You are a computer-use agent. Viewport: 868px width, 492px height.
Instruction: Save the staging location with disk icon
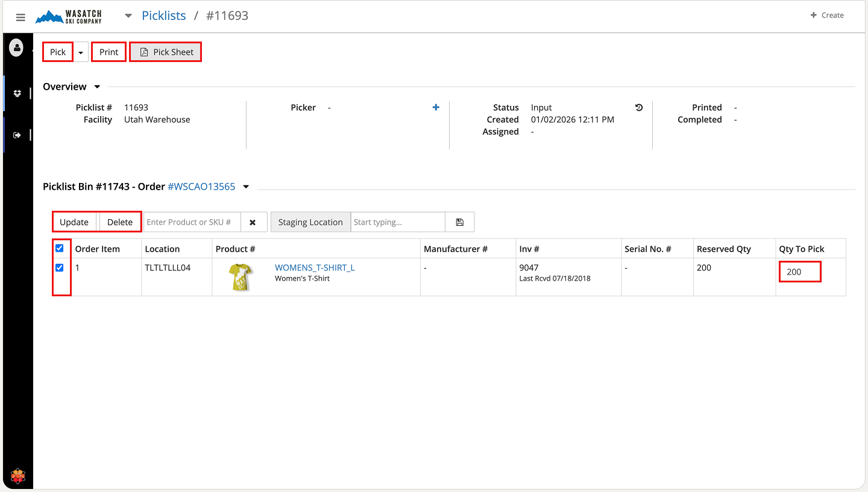click(460, 222)
